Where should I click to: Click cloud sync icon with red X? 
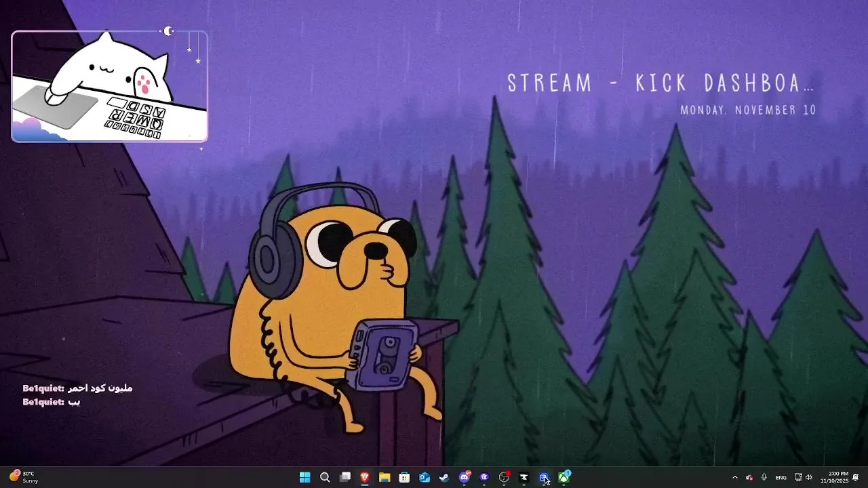point(749,477)
